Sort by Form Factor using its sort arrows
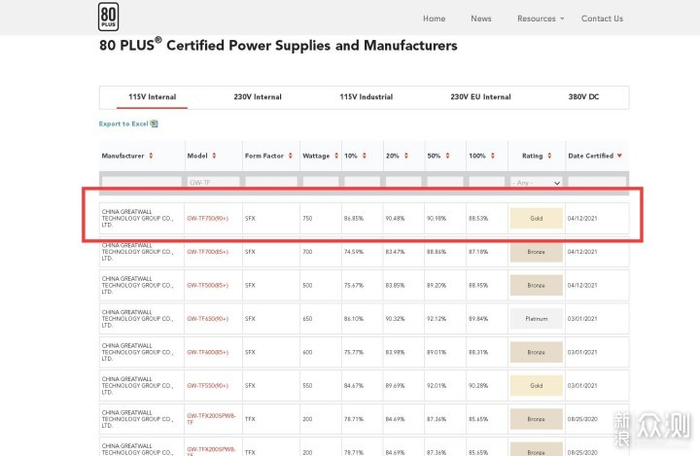 290,155
